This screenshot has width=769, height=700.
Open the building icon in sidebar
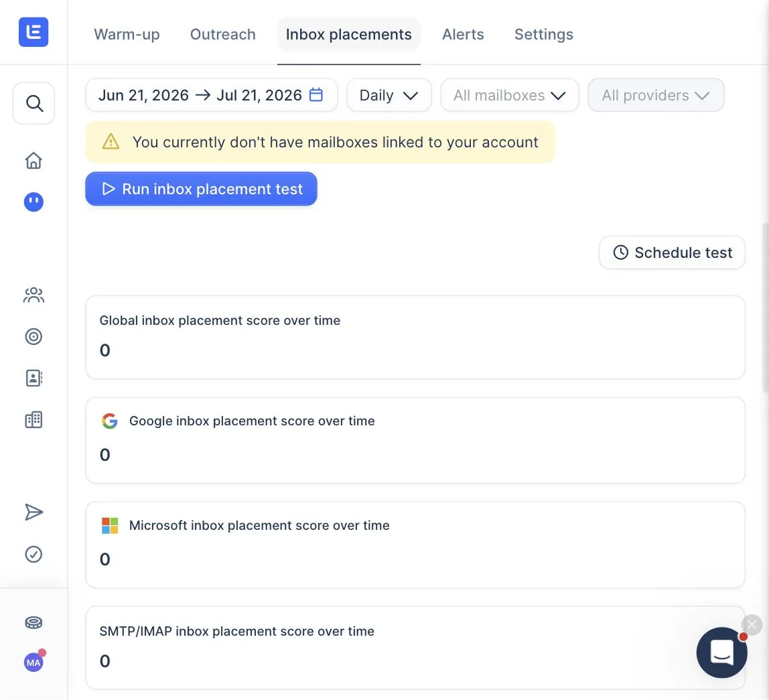point(34,420)
